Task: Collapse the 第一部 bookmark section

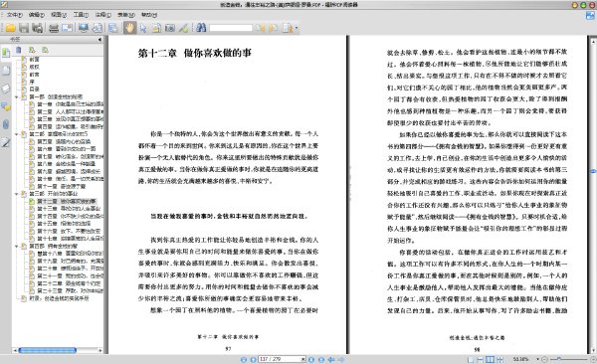Action: click(17, 97)
